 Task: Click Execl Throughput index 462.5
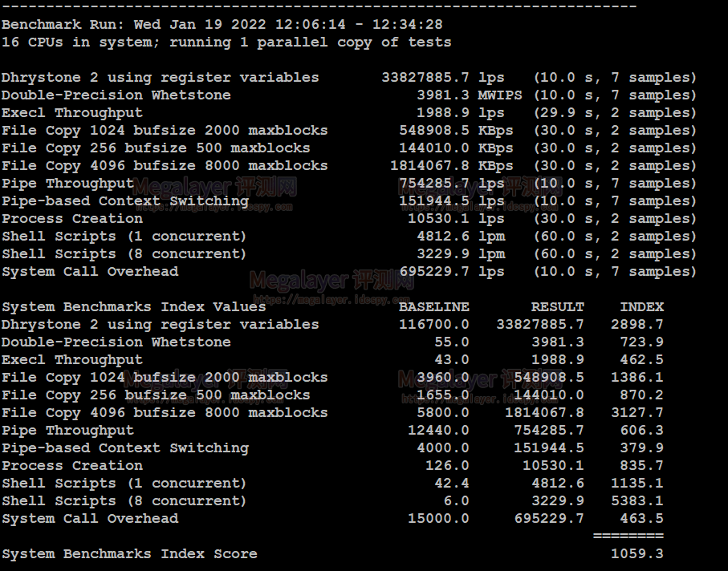641,359
